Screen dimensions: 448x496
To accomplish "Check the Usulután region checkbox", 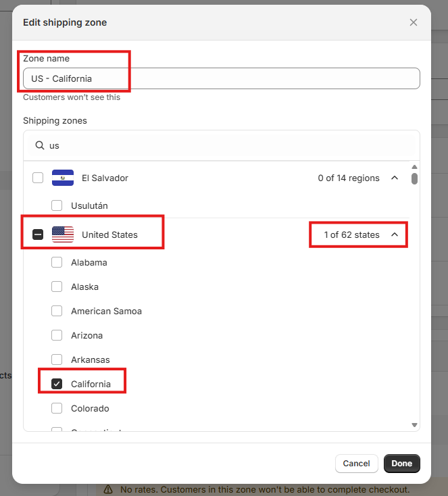I will (57, 205).
